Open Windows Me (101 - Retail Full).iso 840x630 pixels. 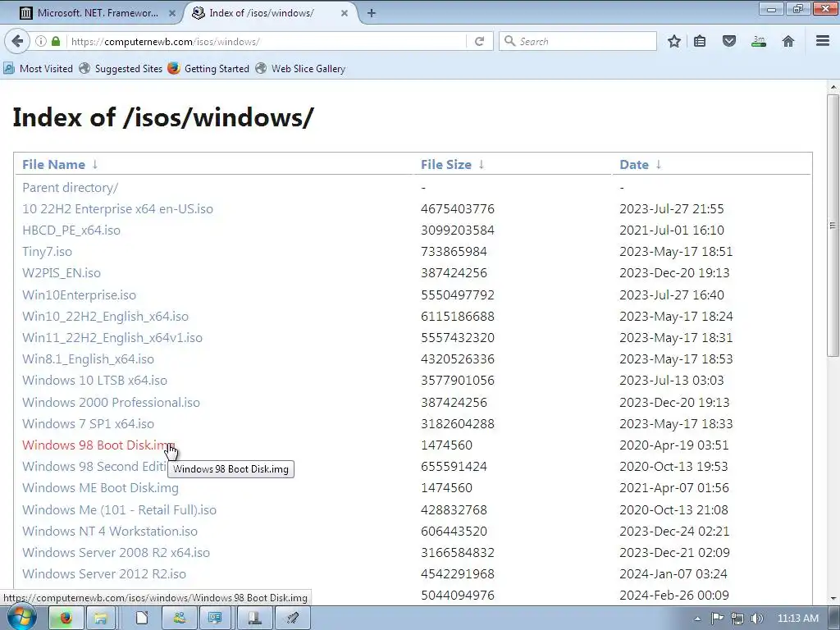tap(120, 510)
